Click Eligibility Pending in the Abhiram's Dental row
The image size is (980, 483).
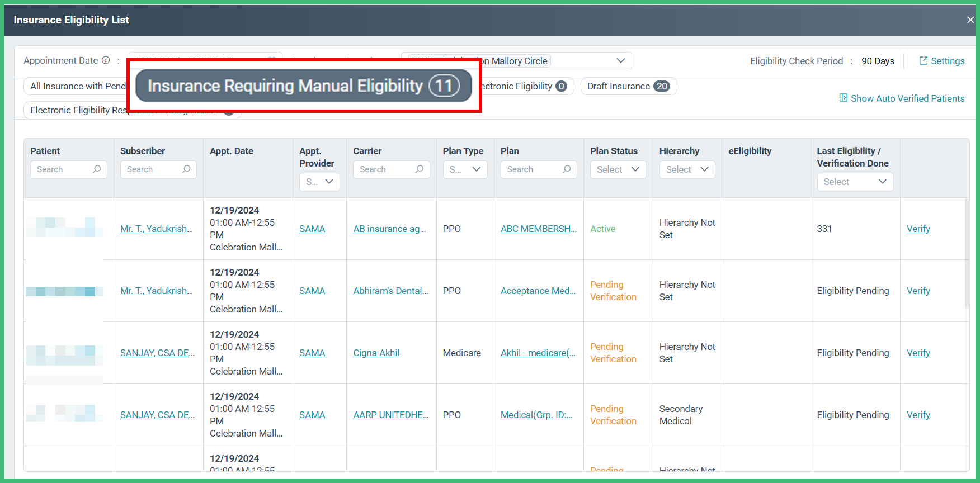(x=853, y=291)
